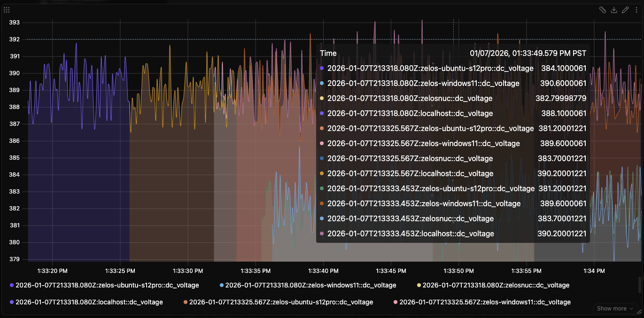Toggle 213318.080Z zelos-windows11 dc_voltage legend series
This screenshot has height=318, width=644.
[x=310, y=285]
